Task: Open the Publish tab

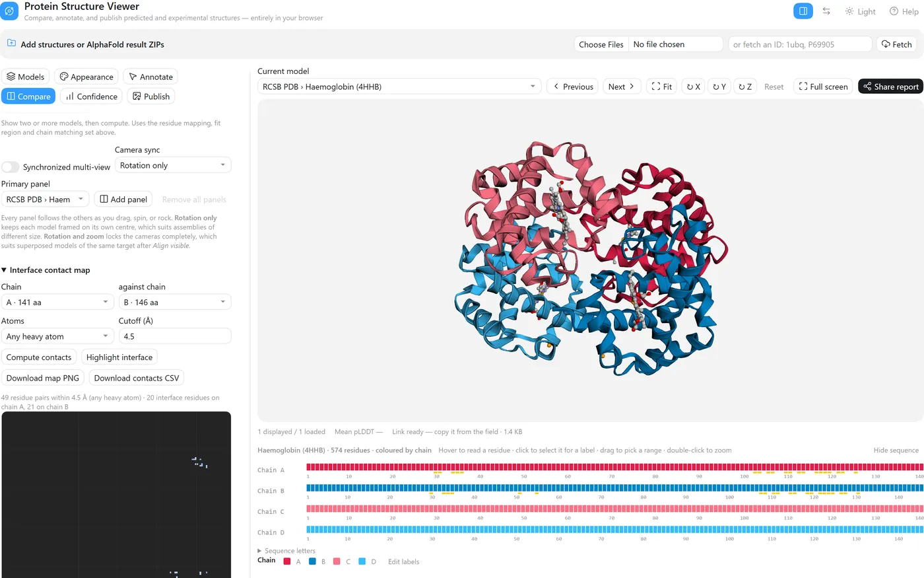Action: [x=151, y=96]
